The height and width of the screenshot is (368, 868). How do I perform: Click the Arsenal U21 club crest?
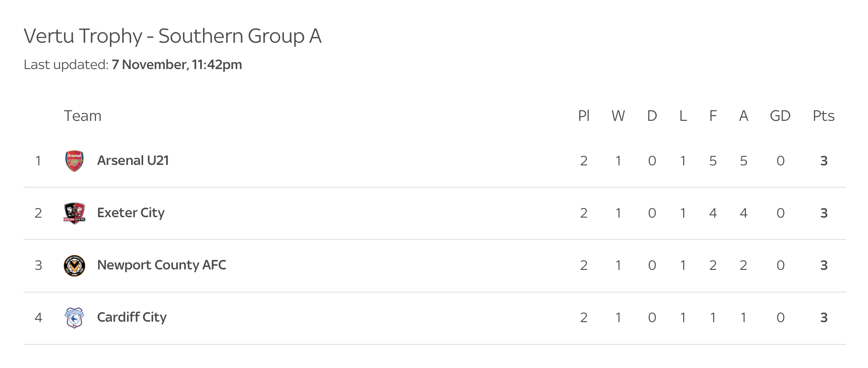pyautogui.click(x=74, y=161)
